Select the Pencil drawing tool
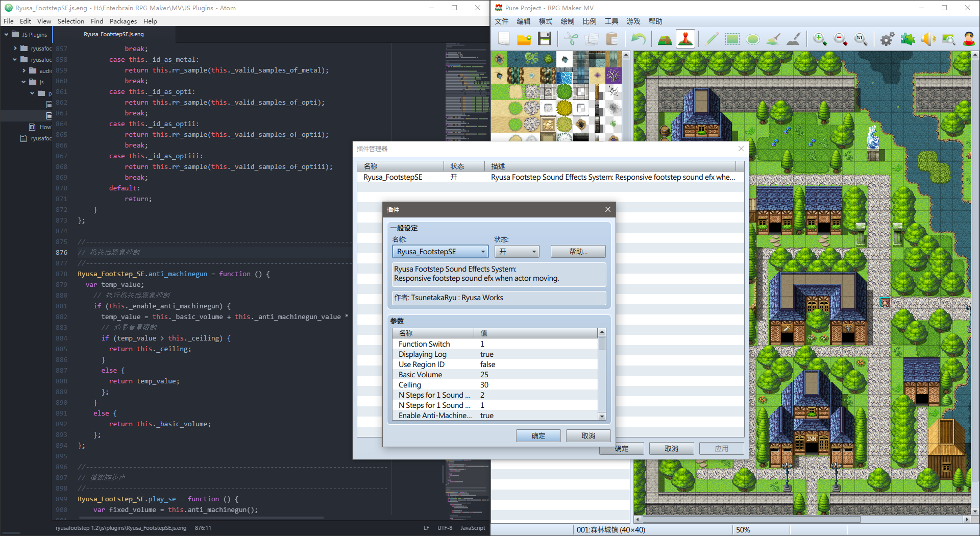The height and width of the screenshot is (536, 980). 712,39
